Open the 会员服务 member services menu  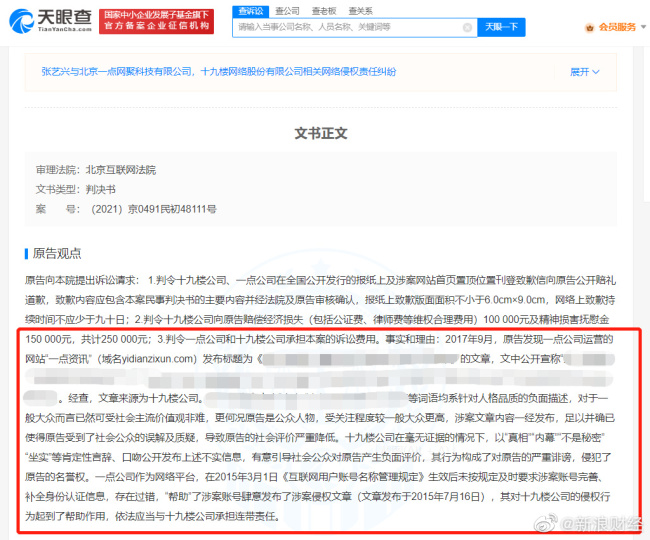point(617,27)
